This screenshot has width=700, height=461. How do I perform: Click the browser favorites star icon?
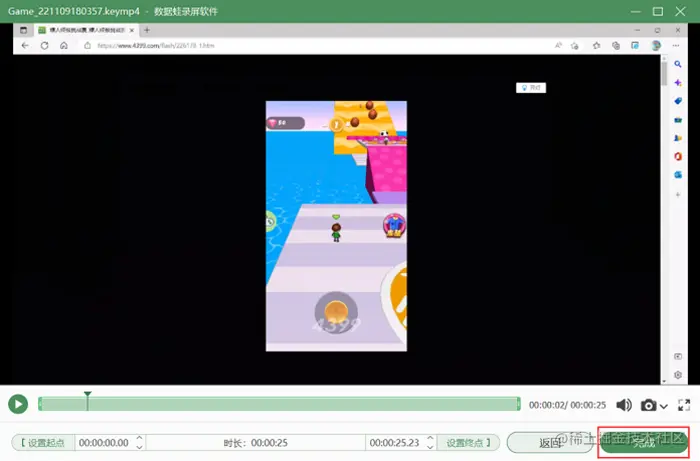click(596, 46)
